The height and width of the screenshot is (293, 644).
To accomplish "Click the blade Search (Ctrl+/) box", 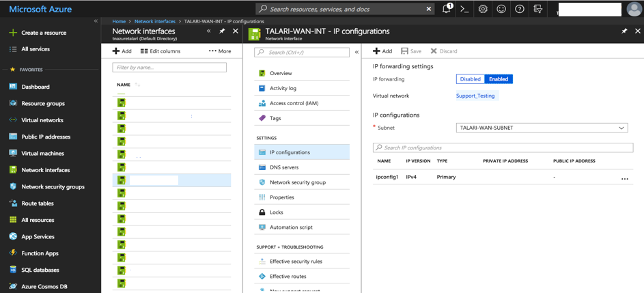I will pos(302,52).
